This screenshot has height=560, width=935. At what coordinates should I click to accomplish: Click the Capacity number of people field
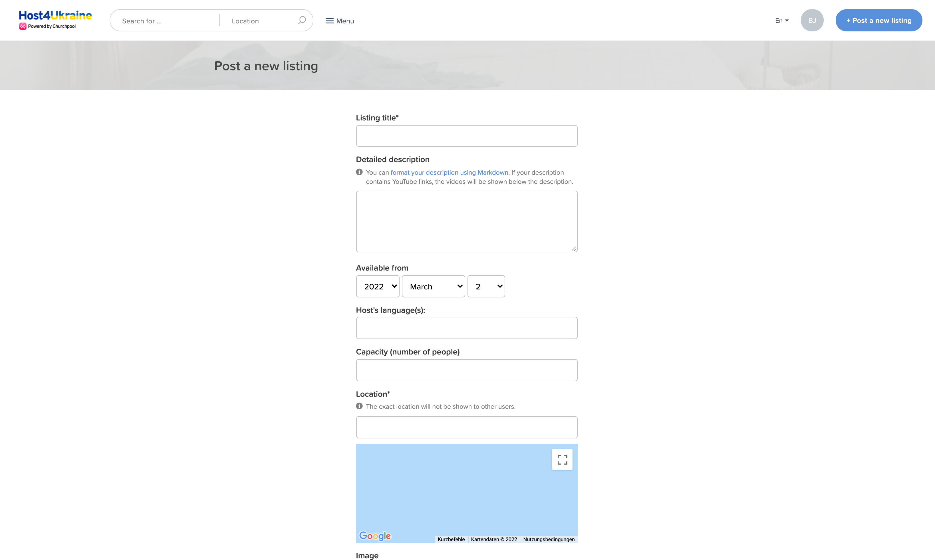[466, 370]
